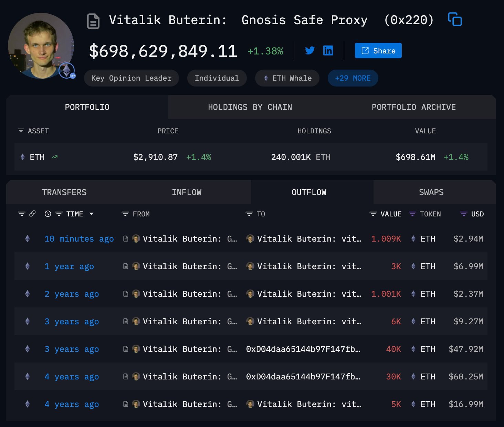Viewport: 504px width, 427px height.
Task: Open chain filter icon in transfers header
Action: coord(22,214)
